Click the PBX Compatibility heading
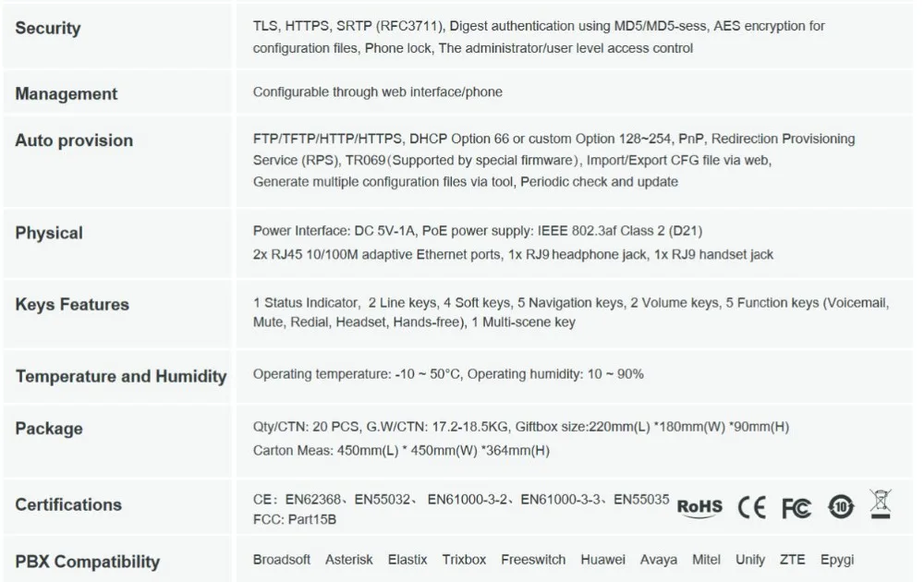This screenshot has height=582, width=924. (87, 562)
